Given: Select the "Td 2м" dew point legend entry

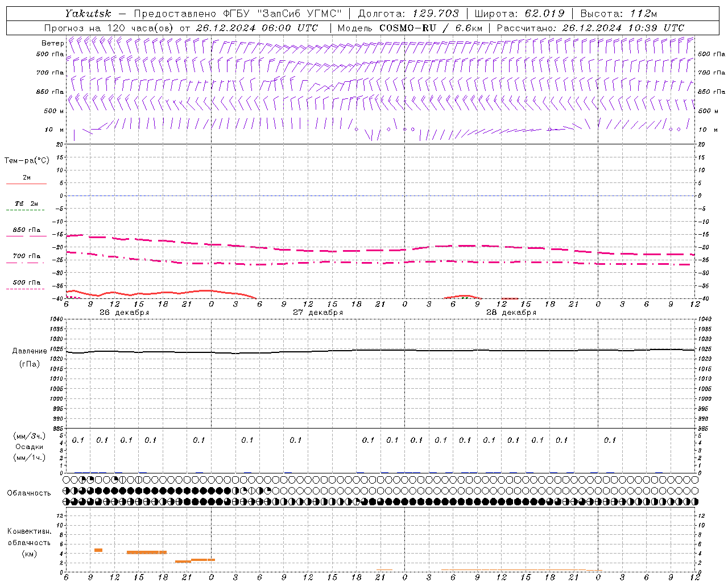Looking at the screenshot, I should [27, 203].
